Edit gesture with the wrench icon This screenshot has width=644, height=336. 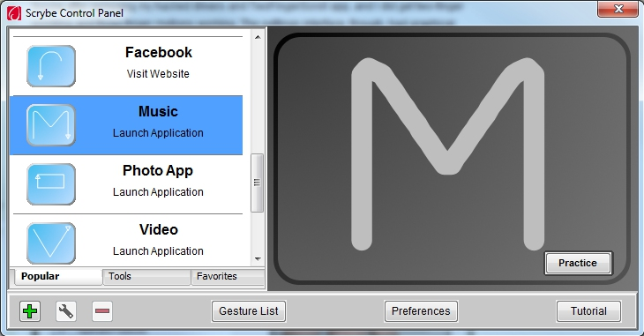coord(65,311)
